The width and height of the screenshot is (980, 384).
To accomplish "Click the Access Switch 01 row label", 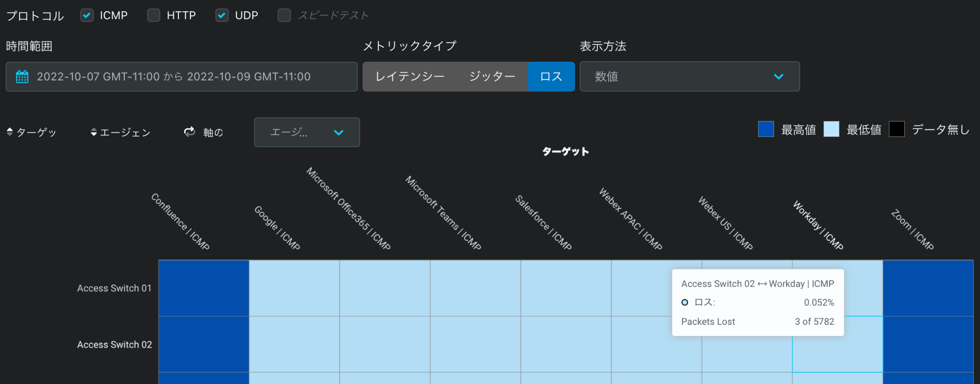I will pos(114,288).
